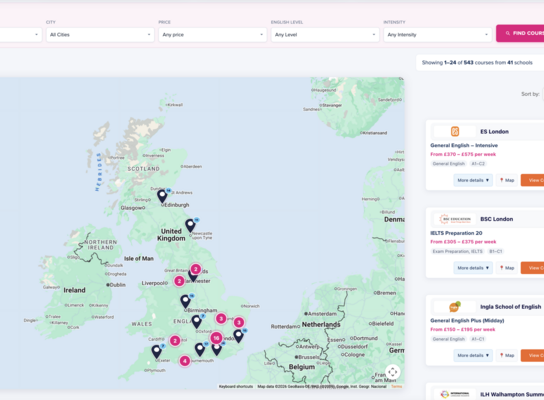
Task: Open the Any Level dropdown
Action: [x=325, y=35]
